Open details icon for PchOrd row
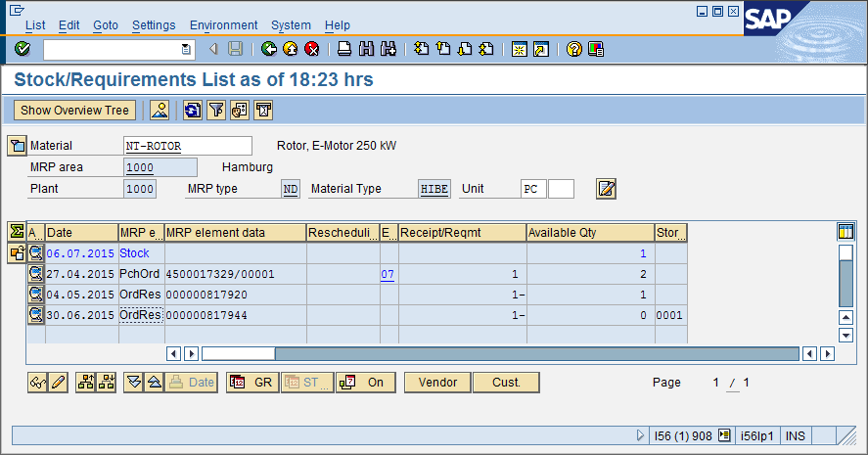The image size is (868, 455). click(36, 274)
